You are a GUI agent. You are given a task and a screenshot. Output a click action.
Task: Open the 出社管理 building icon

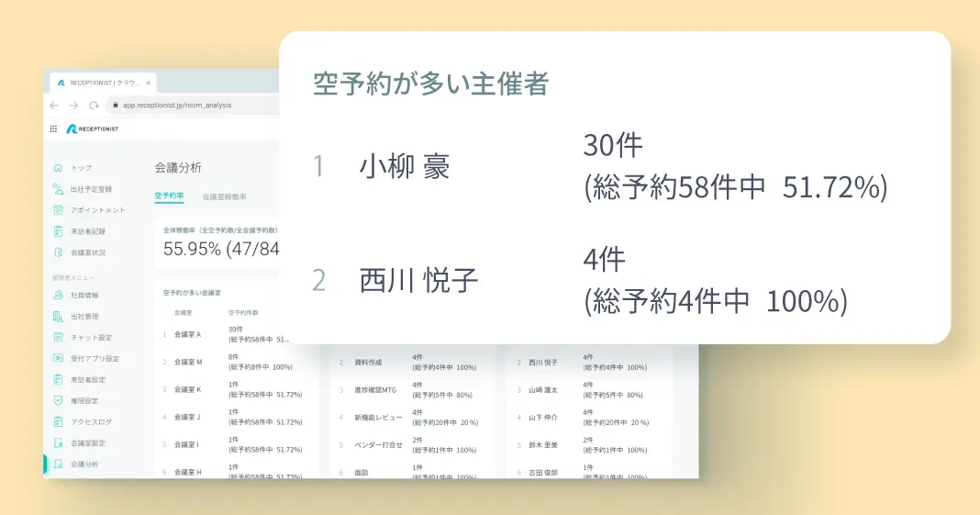[58, 316]
